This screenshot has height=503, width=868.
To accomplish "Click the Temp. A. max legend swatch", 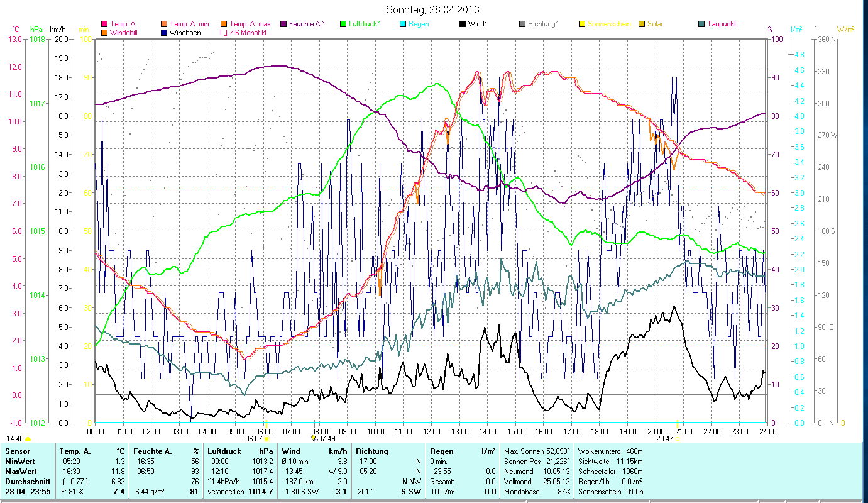I will pos(224,24).
